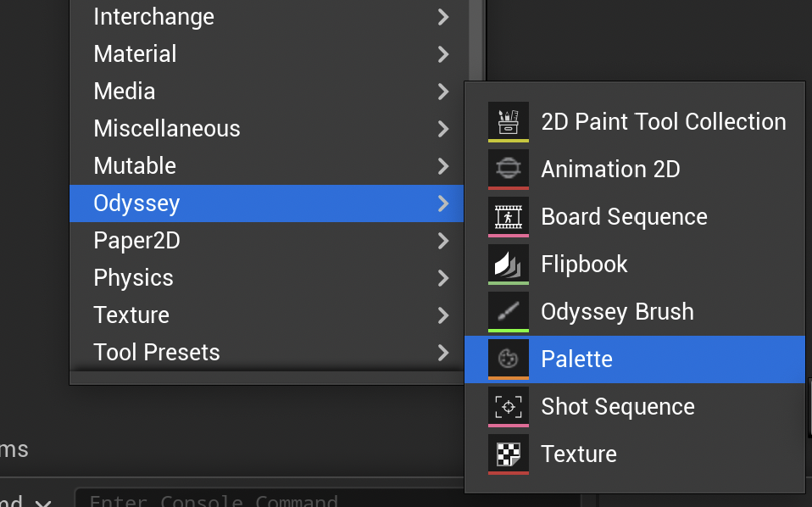Click the Animation 2D icon

click(508, 170)
